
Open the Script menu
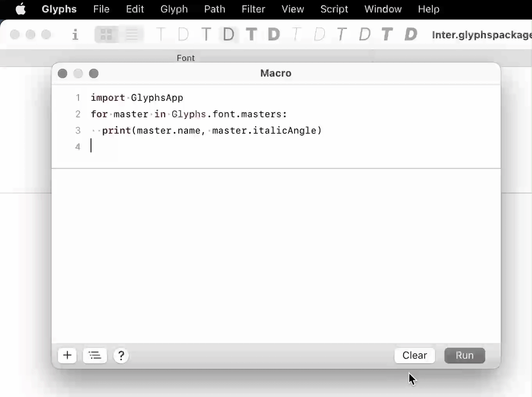click(334, 9)
